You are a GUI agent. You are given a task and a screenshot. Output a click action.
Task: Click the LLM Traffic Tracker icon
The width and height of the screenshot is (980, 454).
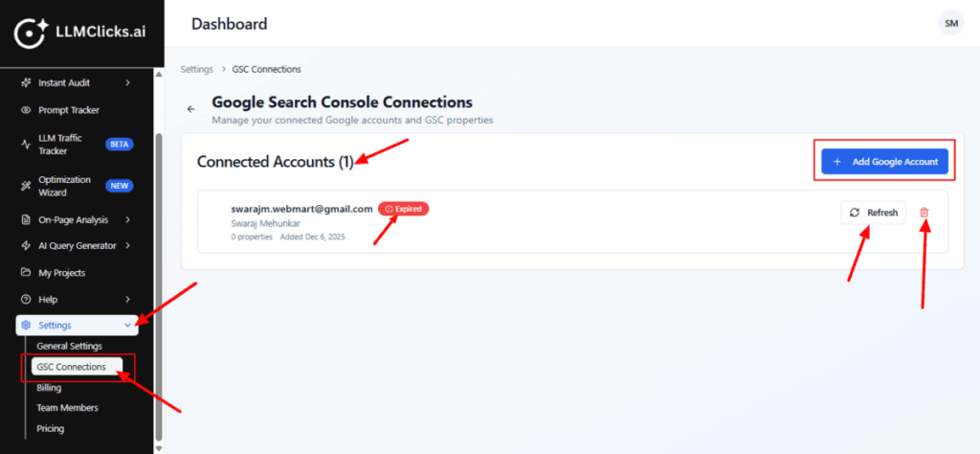(x=26, y=145)
